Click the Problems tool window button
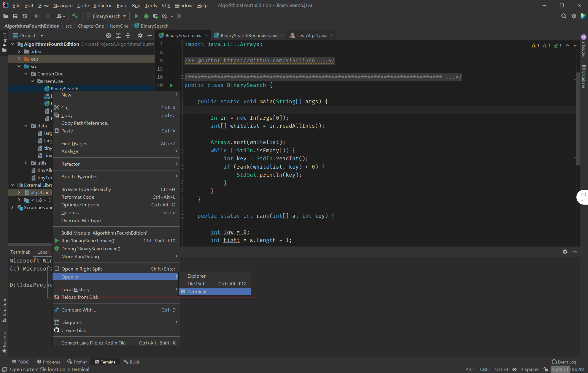Viewport: 588px width, 373px height. (48, 362)
